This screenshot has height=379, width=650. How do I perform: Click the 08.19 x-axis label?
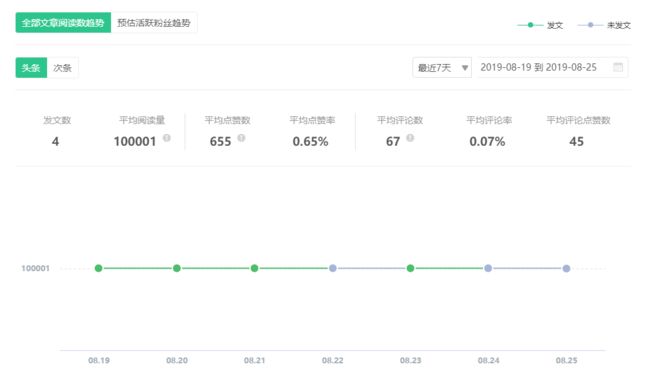[99, 360]
